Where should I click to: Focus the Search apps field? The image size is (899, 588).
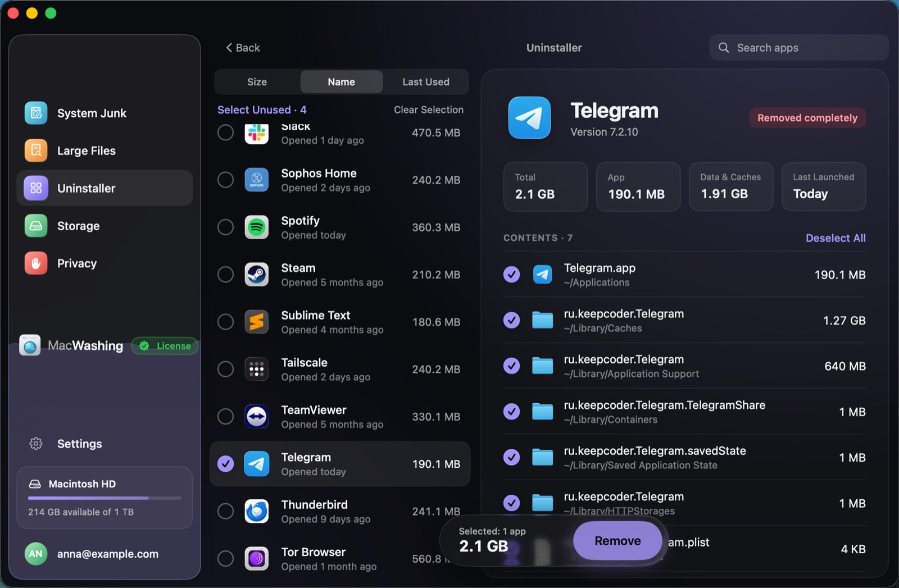pyautogui.click(x=798, y=48)
